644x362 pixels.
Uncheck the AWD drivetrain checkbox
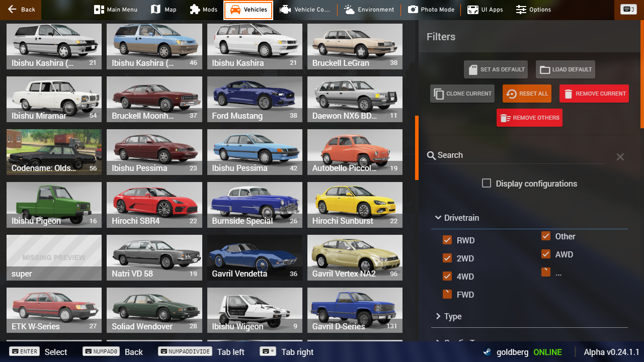(545, 254)
